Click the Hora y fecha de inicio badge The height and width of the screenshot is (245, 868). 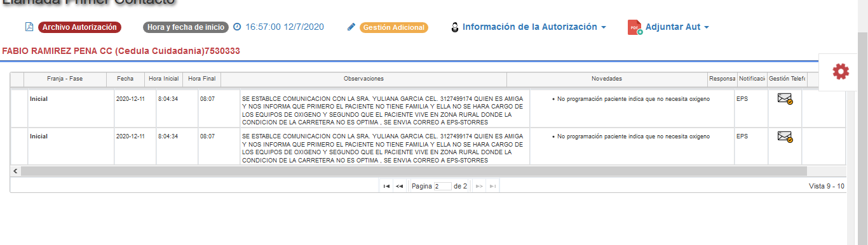pos(186,28)
